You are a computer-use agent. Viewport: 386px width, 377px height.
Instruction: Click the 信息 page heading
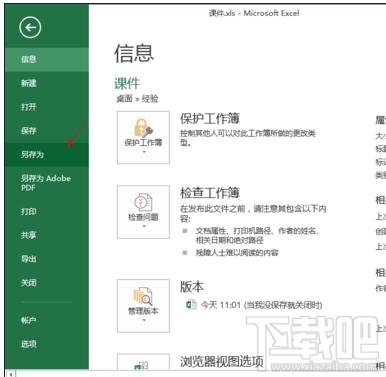pyautogui.click(x=134, y=53)
